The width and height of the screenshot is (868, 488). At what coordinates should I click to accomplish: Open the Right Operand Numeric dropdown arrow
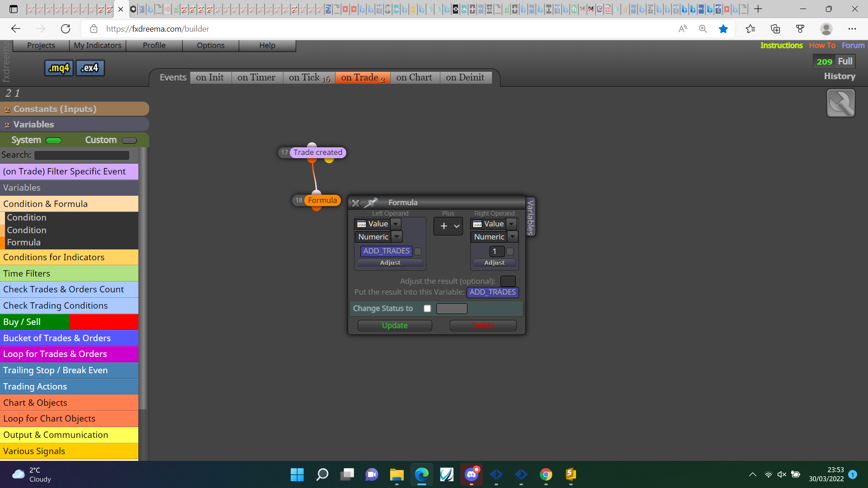(x=513, y=236)
